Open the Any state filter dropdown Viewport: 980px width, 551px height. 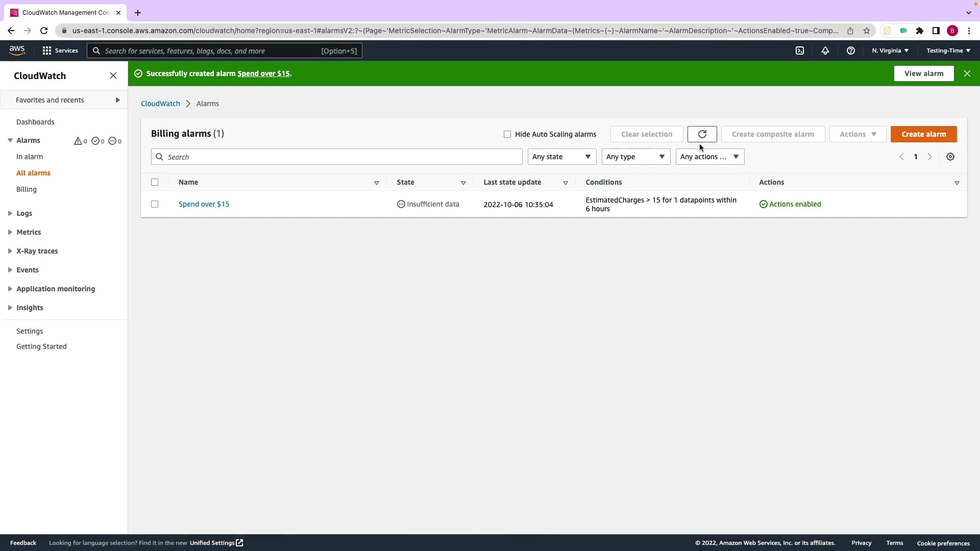pyautogui.click(x=561, y=157)
